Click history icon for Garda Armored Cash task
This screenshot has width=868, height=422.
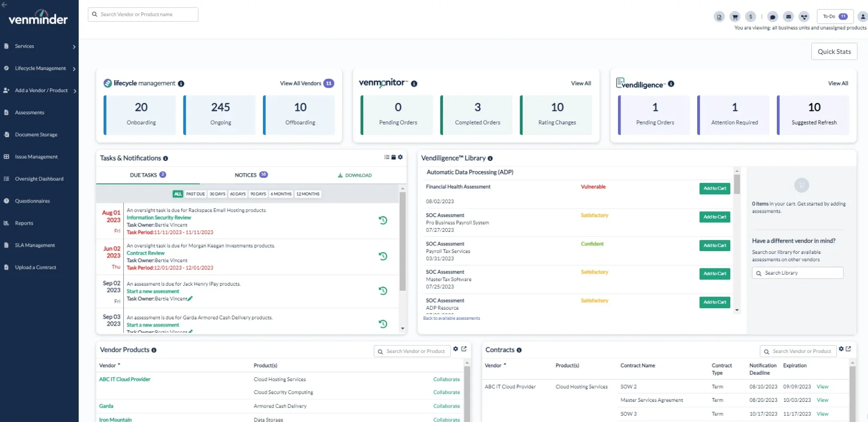[x=383, y=324]
